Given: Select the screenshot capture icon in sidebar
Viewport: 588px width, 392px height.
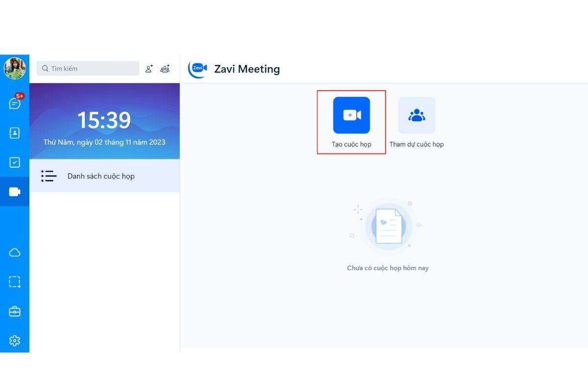Looking at the screenshot, I should point(15,282).
